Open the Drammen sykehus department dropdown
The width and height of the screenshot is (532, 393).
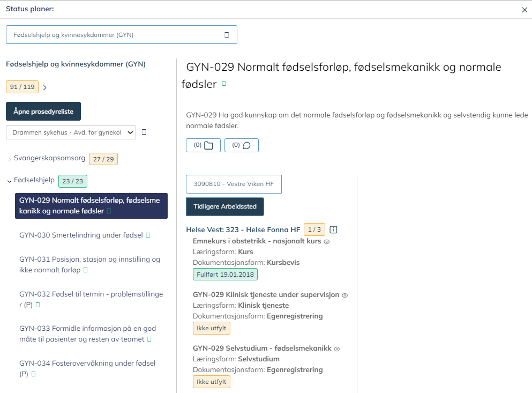click(71, 132)
